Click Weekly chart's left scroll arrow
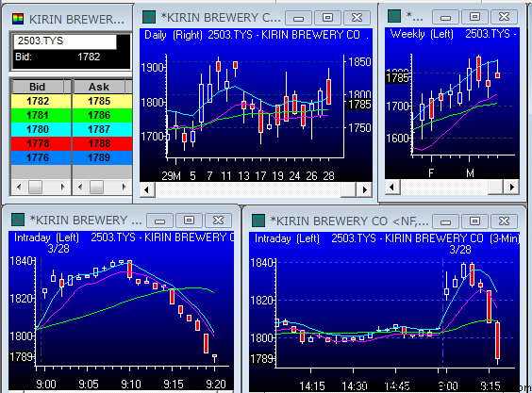The image size is (532, 393). pyautogui.click(x=392, y=187)
